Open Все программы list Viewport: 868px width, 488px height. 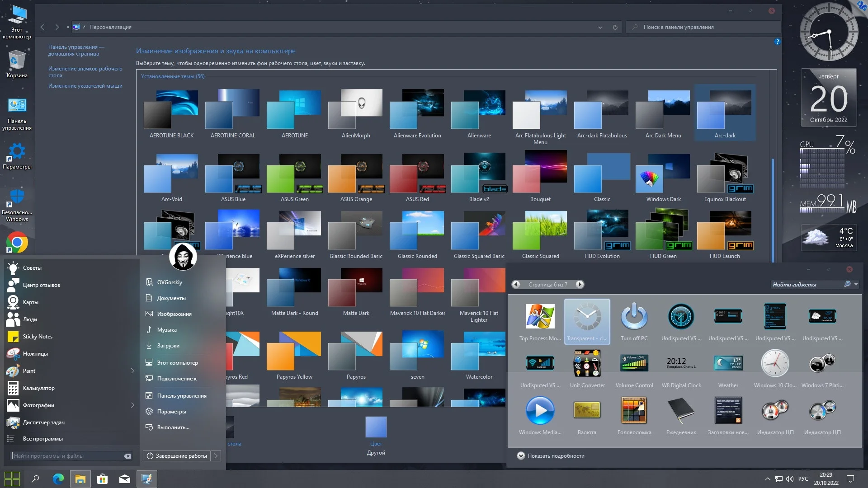click(42, 439)
